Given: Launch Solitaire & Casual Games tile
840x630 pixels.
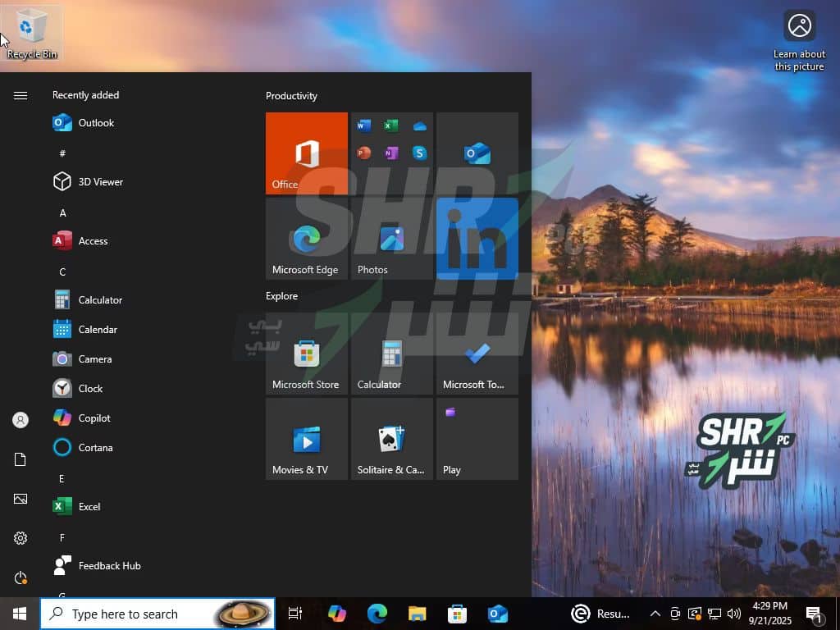Looking at the screenshot, I should click(392, 439).
